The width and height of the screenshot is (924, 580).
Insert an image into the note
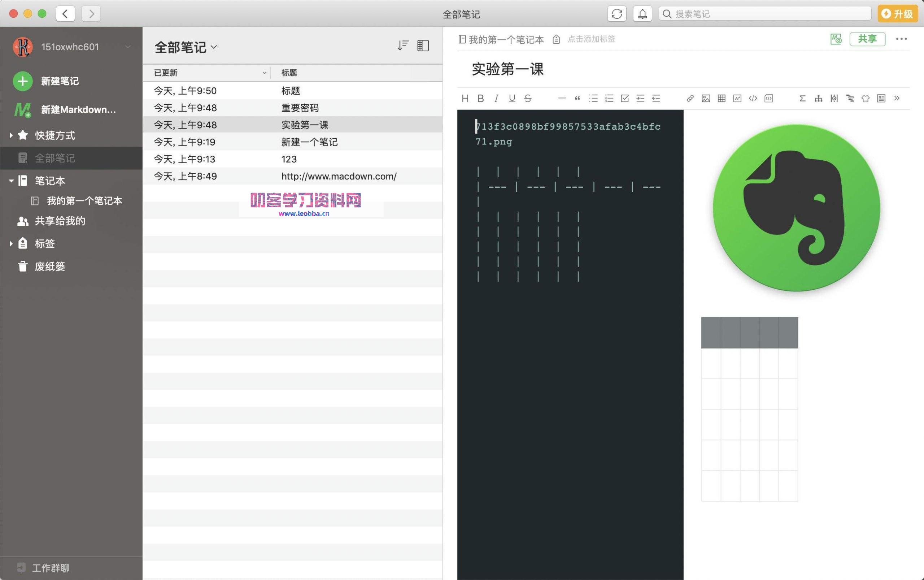point(706,99)
